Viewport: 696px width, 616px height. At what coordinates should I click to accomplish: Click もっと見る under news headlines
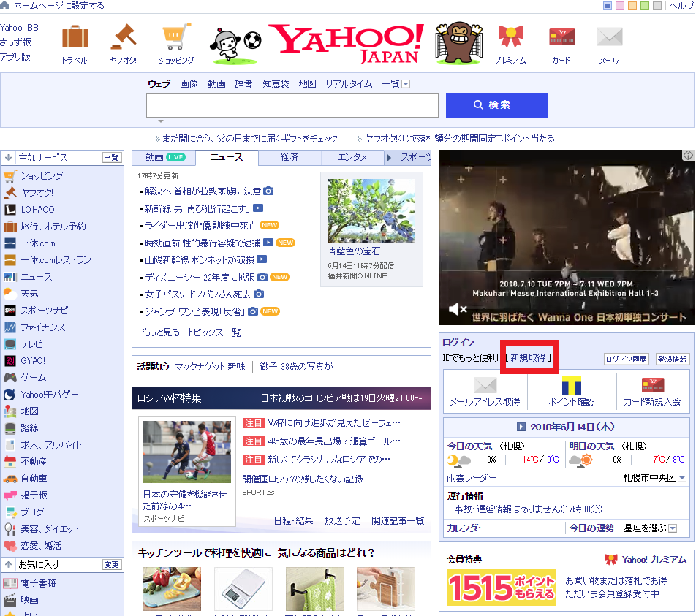161,332
